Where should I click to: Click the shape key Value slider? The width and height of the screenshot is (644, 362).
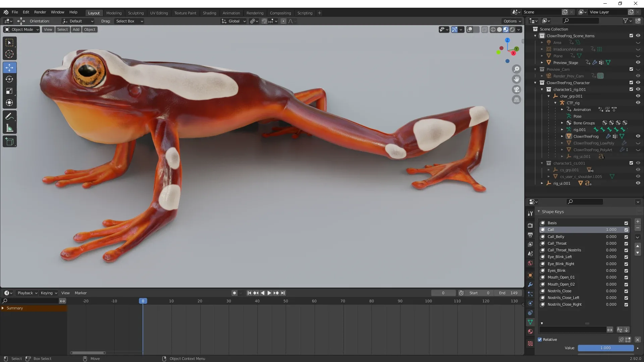605,348
